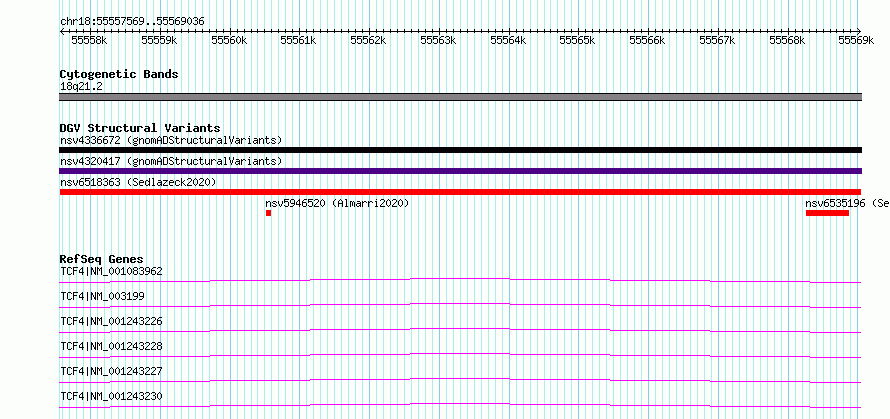Screen dimensions: 890x419
Task: Open nsv6518363 (Sedlazeck2020) label
Action: tap(138, 182)
